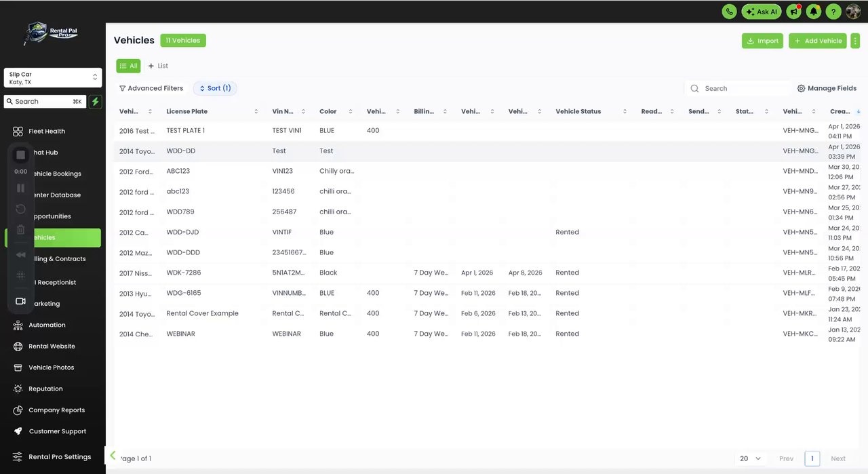Click license plate WDK-7286

[x=184, y=273]
